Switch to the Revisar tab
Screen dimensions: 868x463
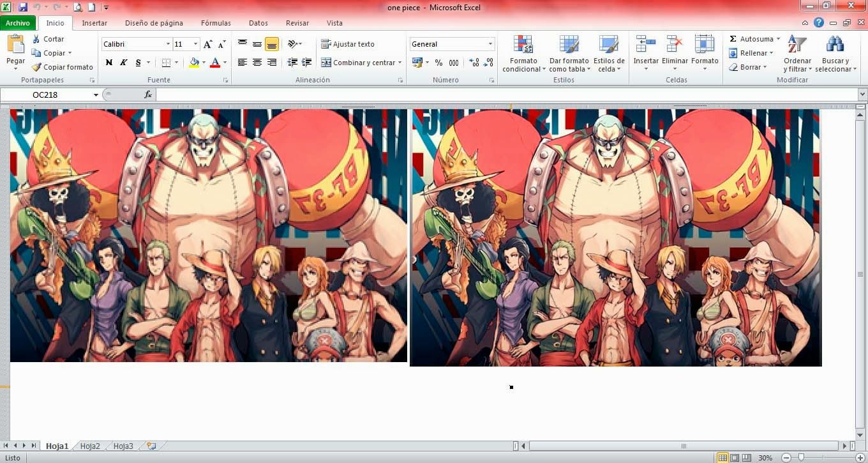point(297,23)
